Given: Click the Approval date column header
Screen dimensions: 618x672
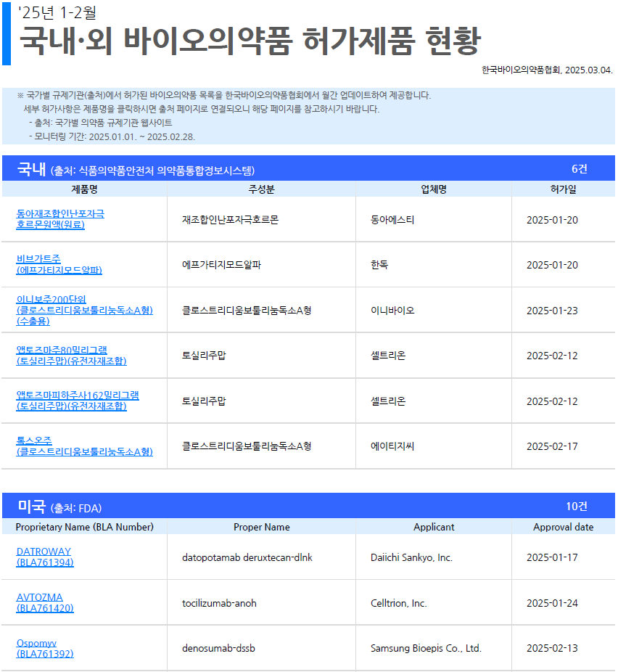Looking at the screenshot, I should 563,527.
